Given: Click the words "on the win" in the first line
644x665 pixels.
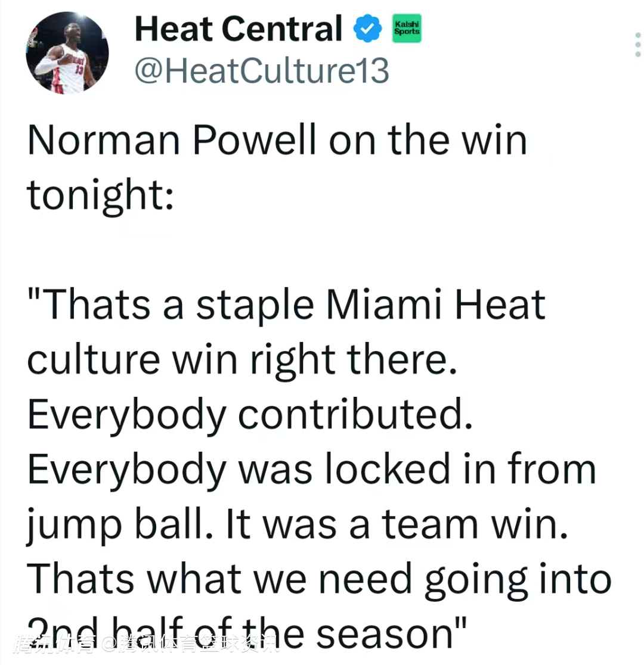Looking at the screenshot, I should point(423,141).
